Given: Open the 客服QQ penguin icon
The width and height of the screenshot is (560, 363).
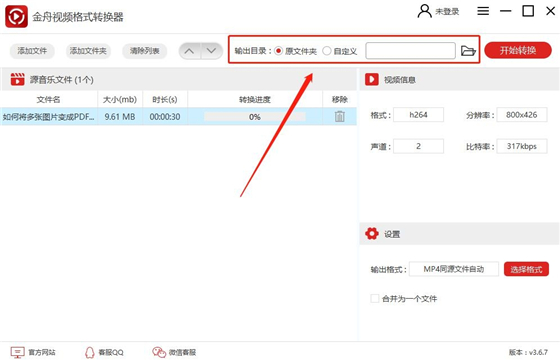Looking at the screenshot, I should tap(90, 352).
